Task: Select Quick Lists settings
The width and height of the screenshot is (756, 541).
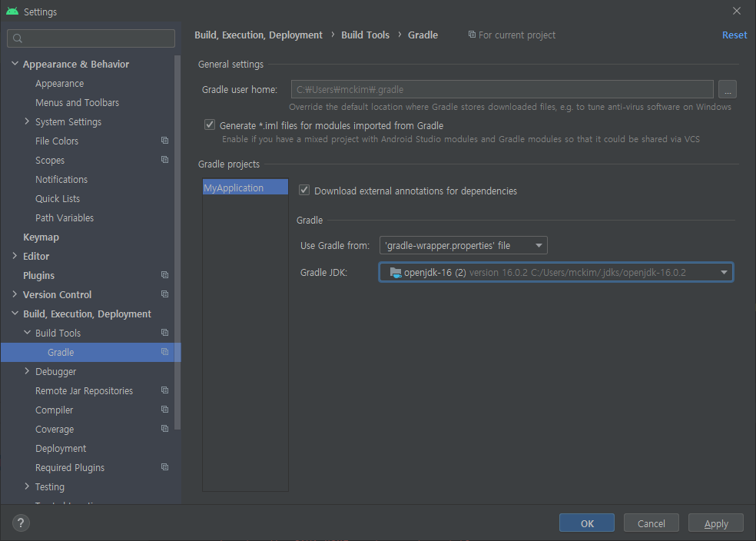Action: [x=58, y=199]
